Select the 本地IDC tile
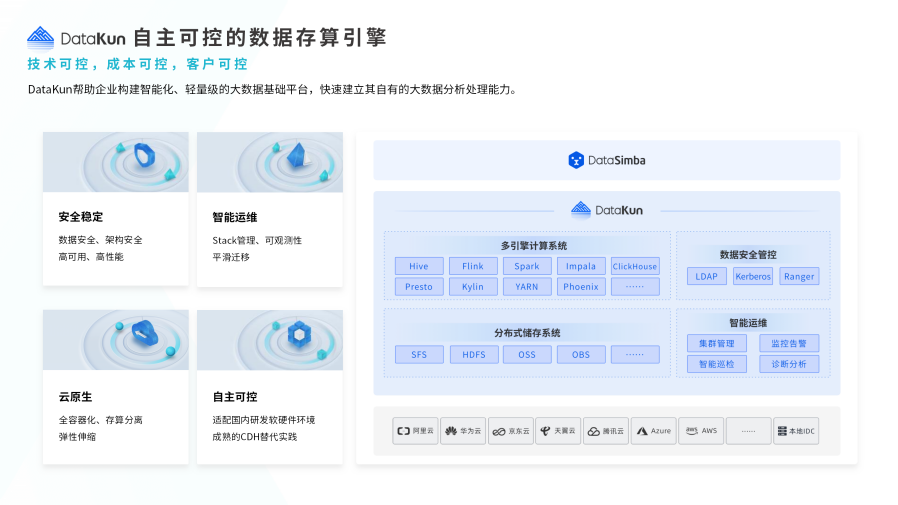The height and width of the screenshot is (505, 898). coord(796,431)
